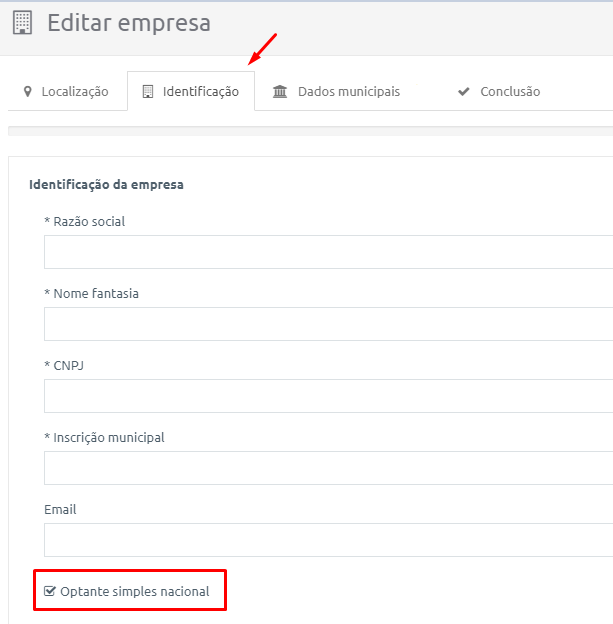Select the Identificação tab

191,91
